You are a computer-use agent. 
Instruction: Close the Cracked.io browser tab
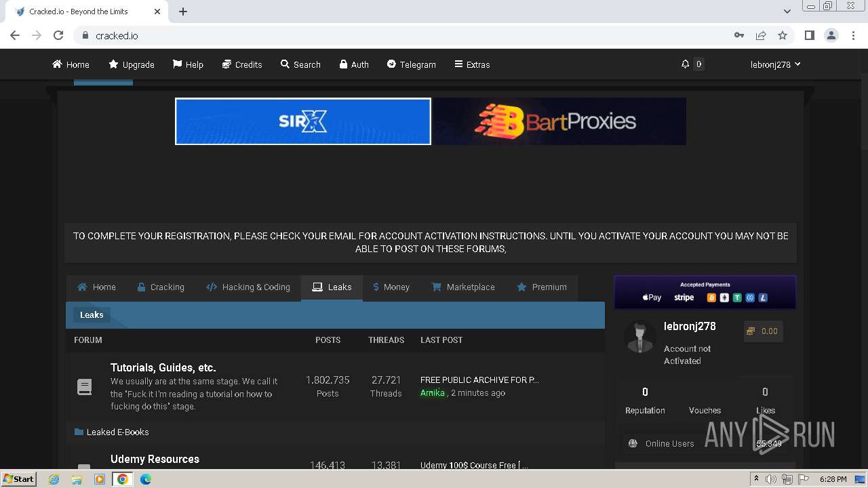coord(157,12)
